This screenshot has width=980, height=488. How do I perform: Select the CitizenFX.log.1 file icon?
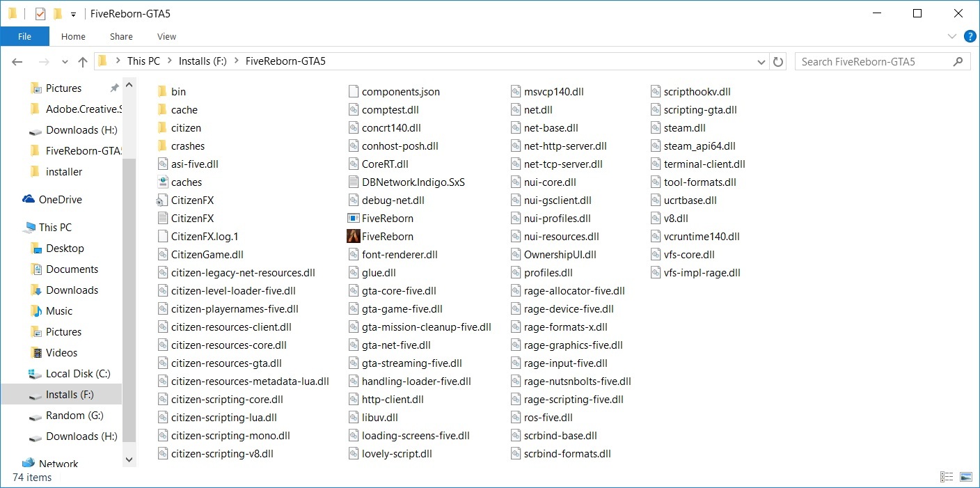click(x=162, y=236)
